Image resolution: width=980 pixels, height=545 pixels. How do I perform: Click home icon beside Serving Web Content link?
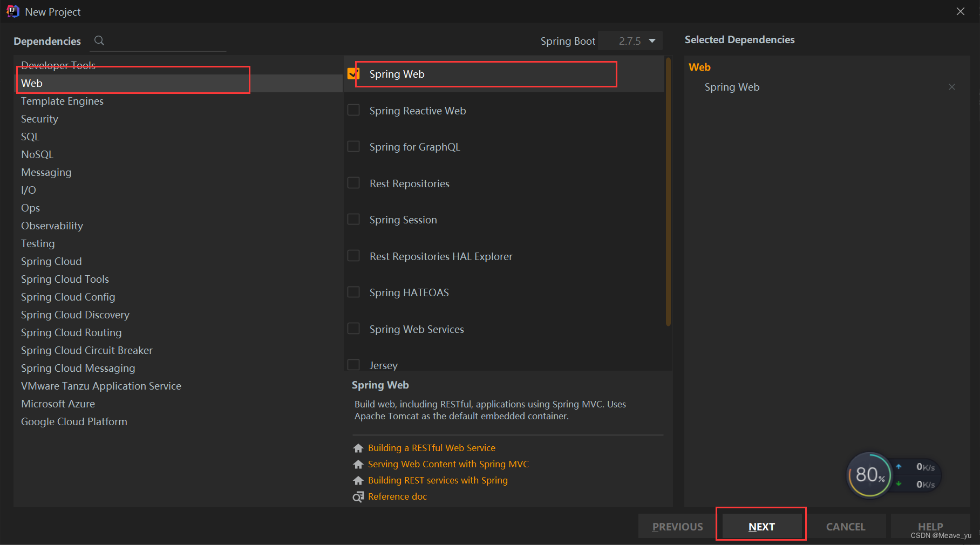pyautogui.click(x=358, y=464)
